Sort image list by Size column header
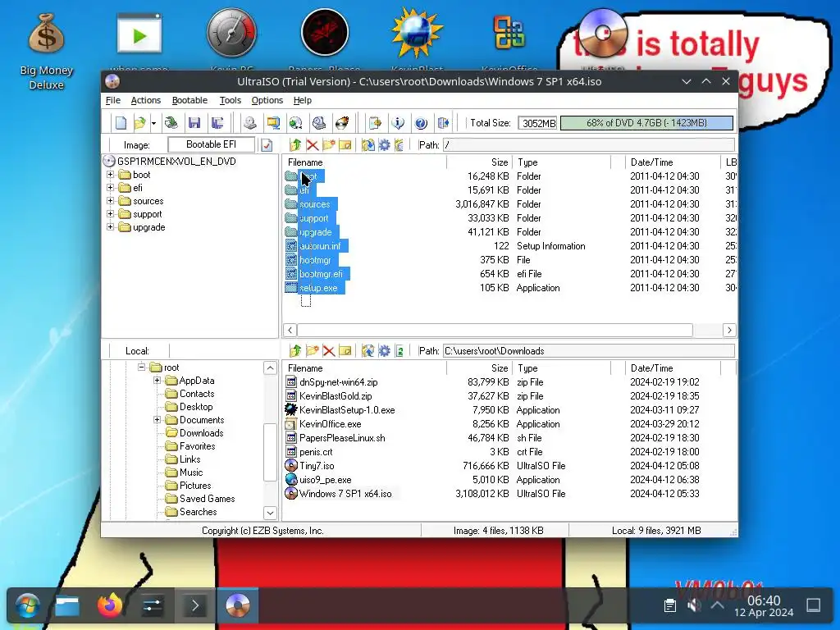The width and height of the screenshot is (840, 630). click(478, 162)
